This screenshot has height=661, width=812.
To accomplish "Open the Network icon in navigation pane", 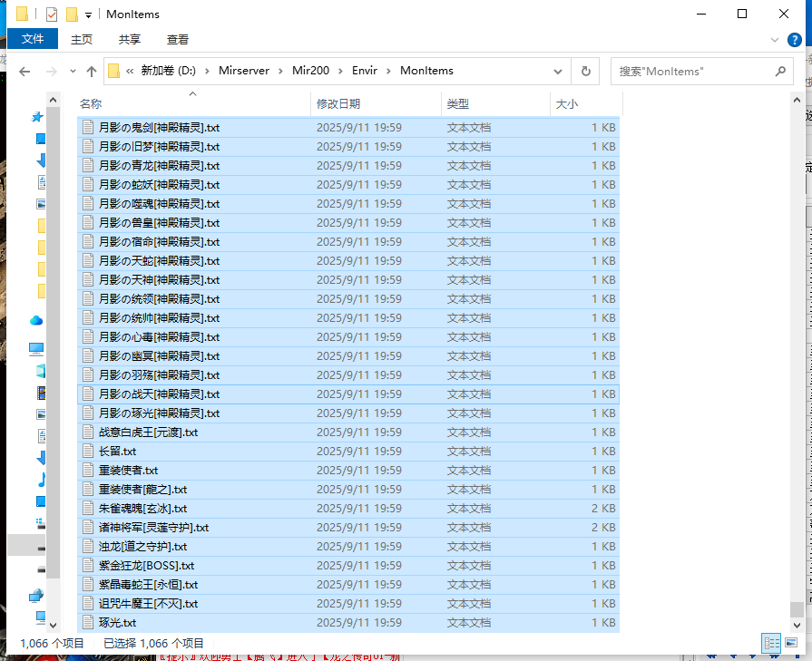I will pyautogui.click(x=36, y=596).
